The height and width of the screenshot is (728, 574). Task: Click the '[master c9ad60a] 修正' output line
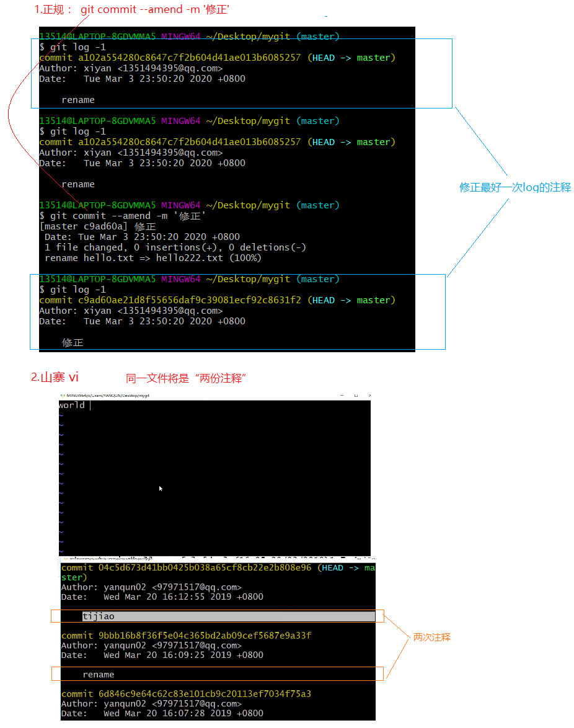97,226
